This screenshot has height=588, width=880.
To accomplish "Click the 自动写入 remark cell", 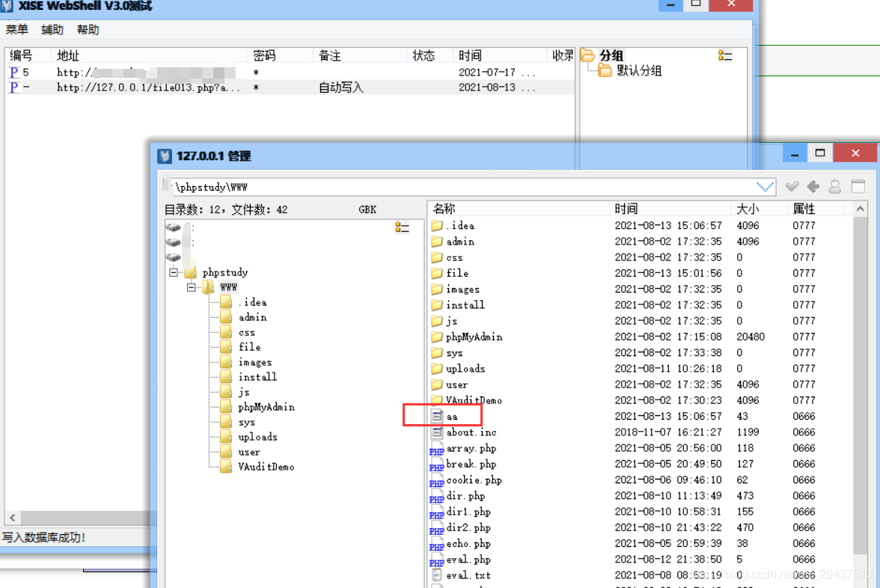I will (x=341, y=88).
